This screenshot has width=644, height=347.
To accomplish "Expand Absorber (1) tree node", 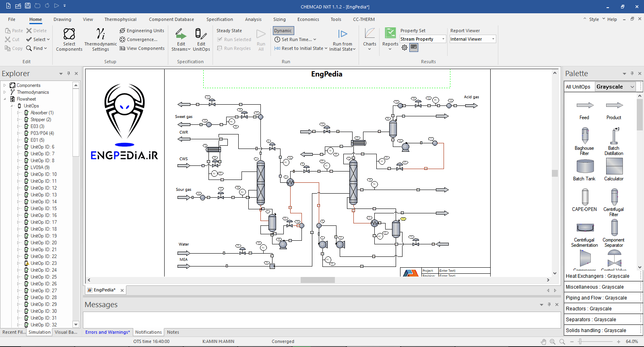I will [x=19, y=113].
